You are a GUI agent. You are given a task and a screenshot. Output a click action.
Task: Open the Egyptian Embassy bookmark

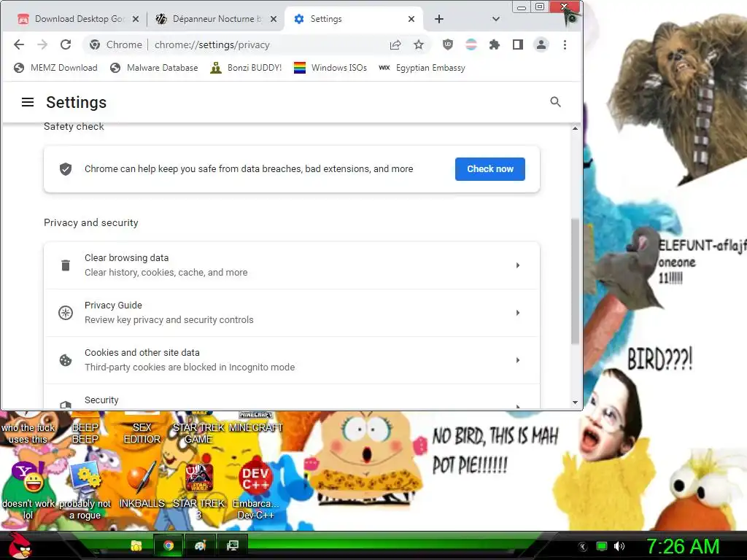click(422, 68)
